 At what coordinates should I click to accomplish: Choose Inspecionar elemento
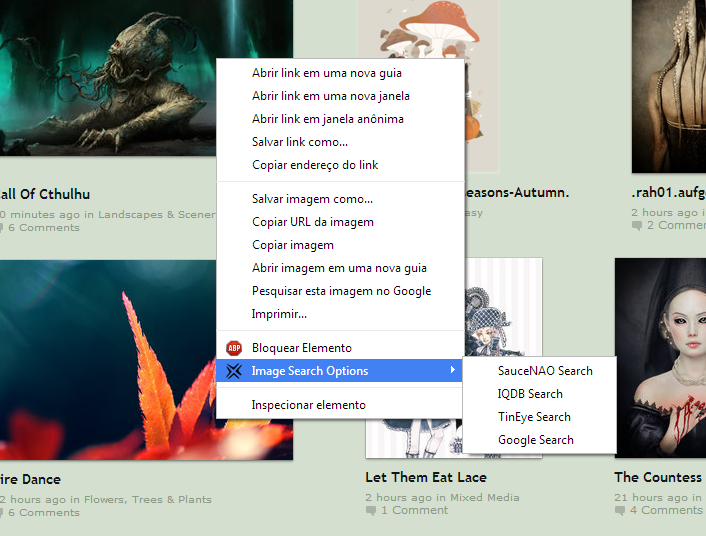[x=340, y=405]
